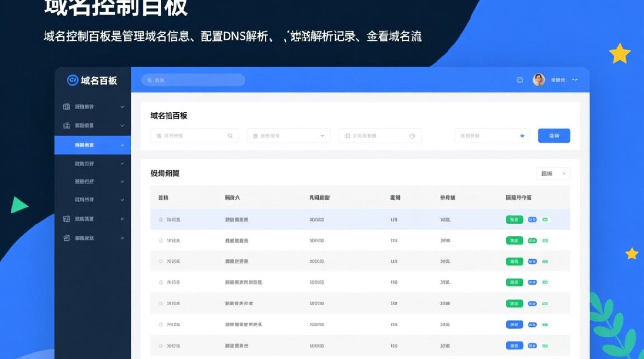The image size is (644, 359).
Task: Click the star icon in the rightmost filter field
Action: (522, 135)
